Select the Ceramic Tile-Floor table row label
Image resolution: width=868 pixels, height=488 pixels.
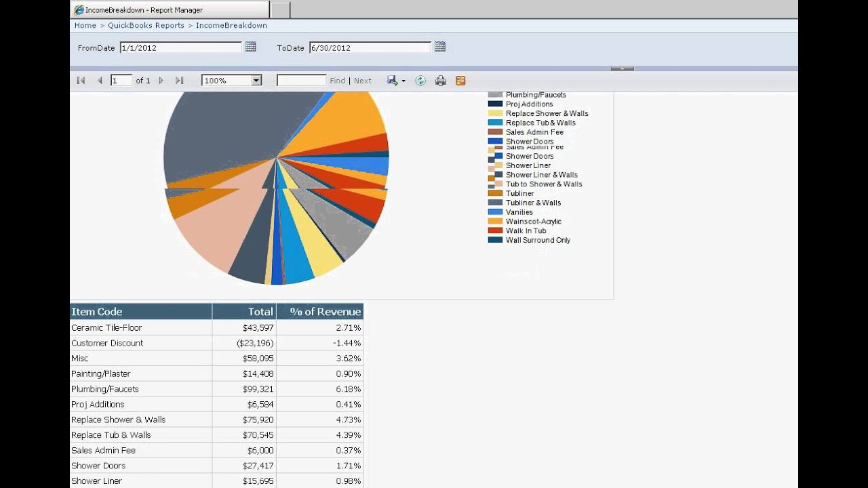(106, 327)
